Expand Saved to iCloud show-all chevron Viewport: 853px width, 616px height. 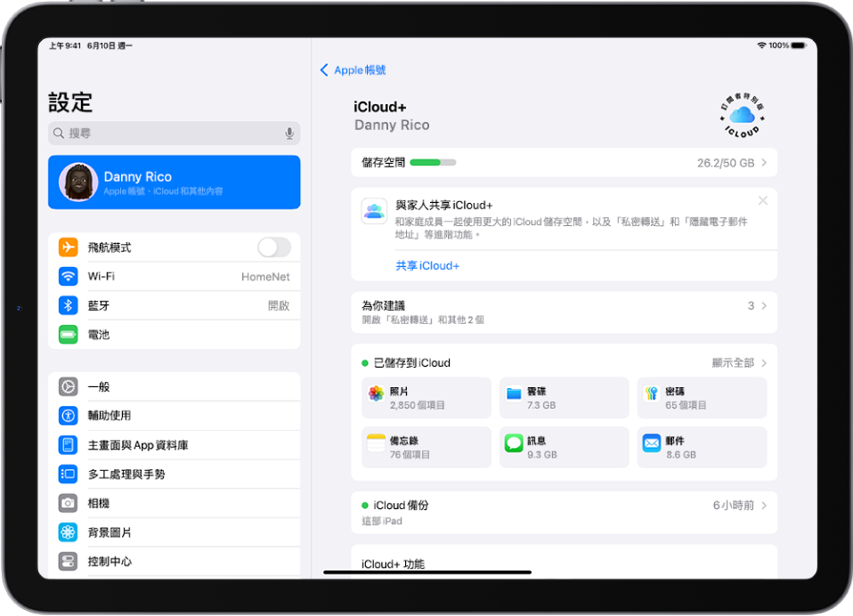(764, 362)
